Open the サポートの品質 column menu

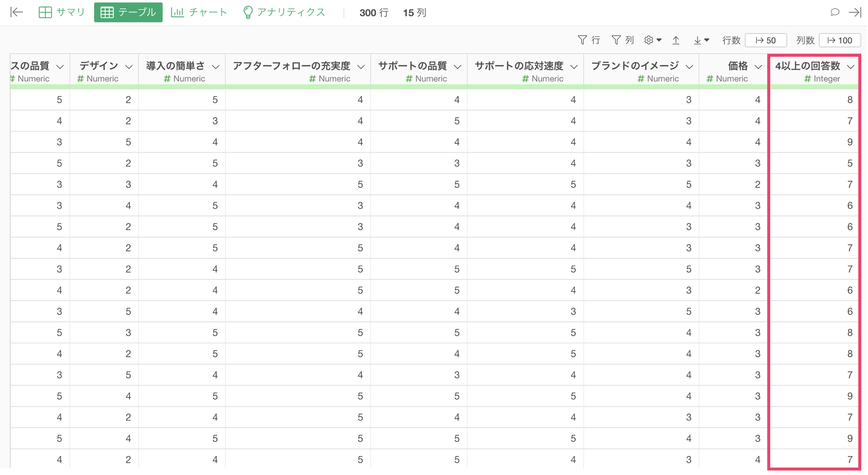pos(458,67)
